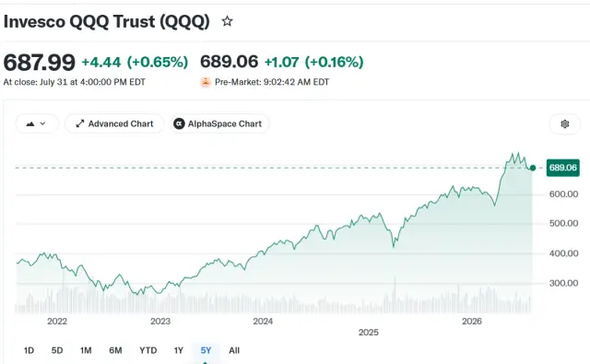
Task: Switch chart to 6M range
Action: click(115, 350)
